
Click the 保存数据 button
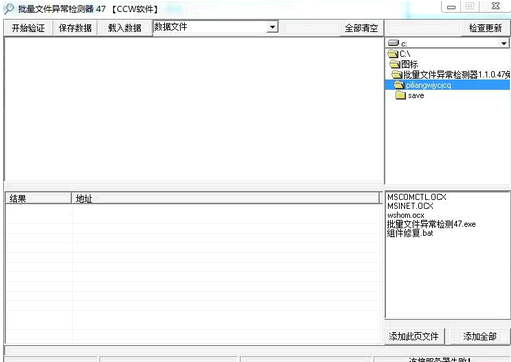pos(75,28)
